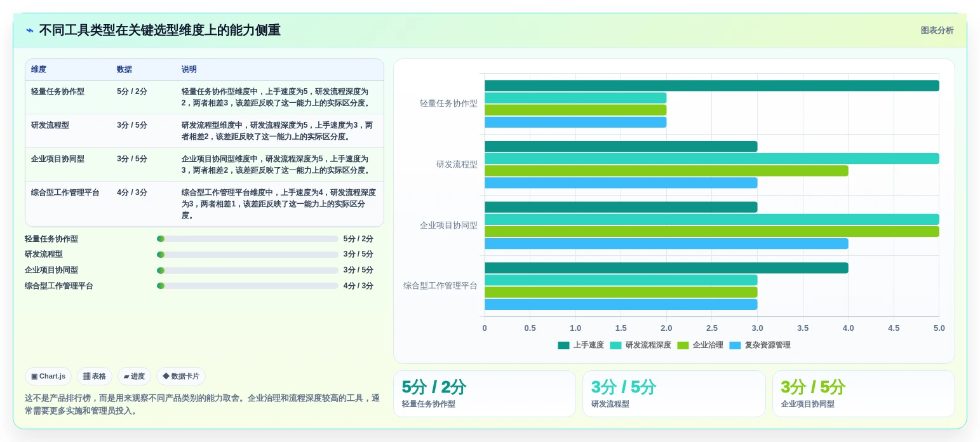
Task: Click 企业项目协同型 y-axis label in chart
Action: [x=448, y=225]
